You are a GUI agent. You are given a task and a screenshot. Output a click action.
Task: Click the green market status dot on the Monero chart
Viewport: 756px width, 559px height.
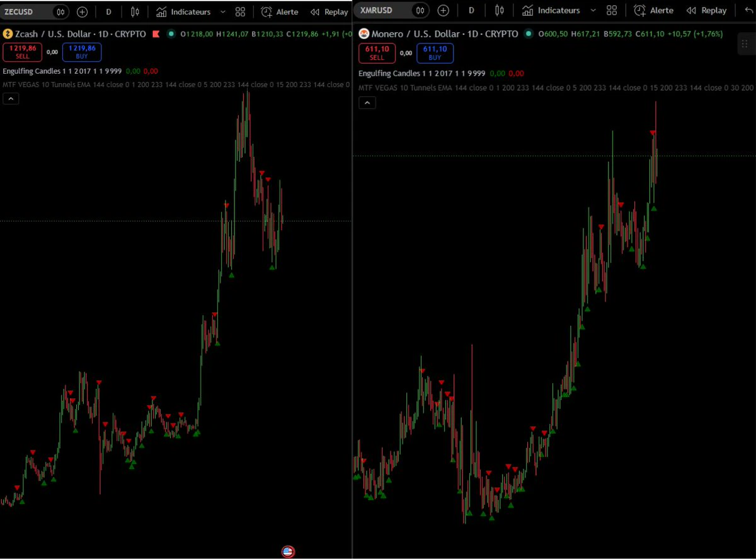[528, 33]
